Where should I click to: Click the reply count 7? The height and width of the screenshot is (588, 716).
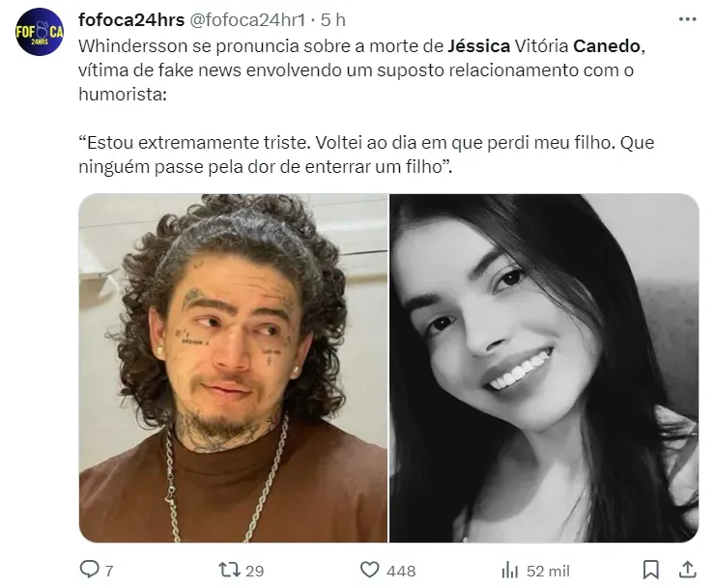point(109,571)
